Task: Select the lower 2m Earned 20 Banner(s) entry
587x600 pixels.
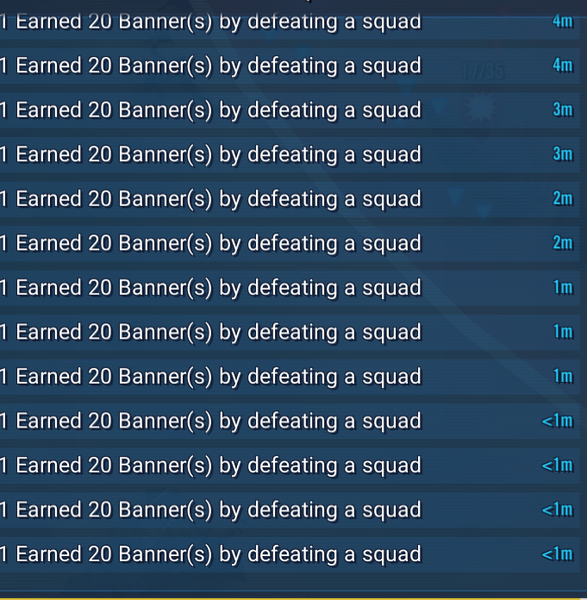Action: pos(290,243)
